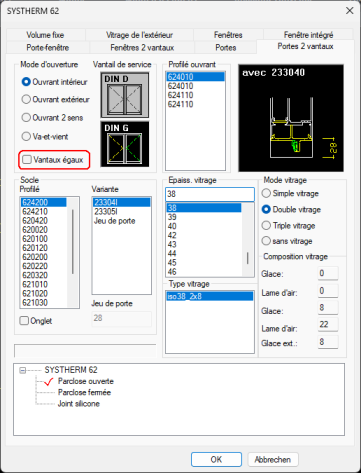Select thickness 44 in the list

click(x=204, y=253)
